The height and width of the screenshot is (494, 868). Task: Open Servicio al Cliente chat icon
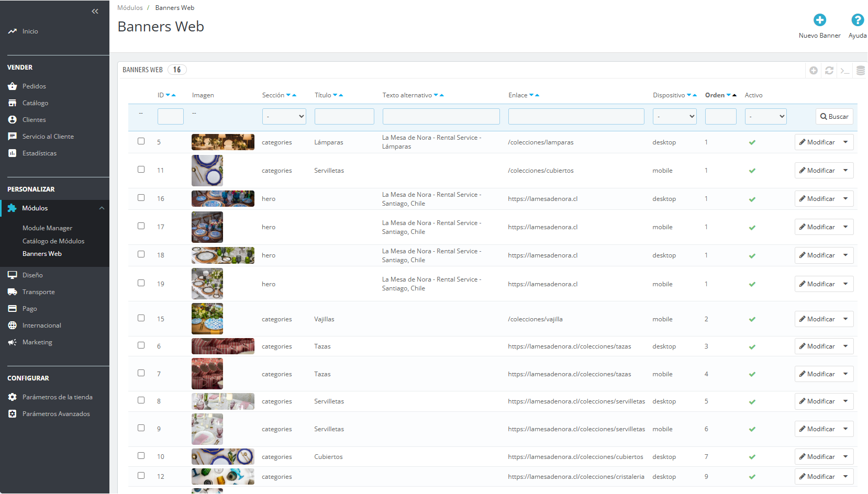point(13,137)
